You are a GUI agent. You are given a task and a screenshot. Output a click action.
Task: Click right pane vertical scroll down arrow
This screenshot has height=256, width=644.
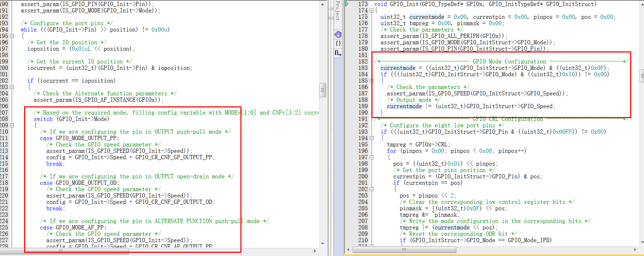pos(642,243)
